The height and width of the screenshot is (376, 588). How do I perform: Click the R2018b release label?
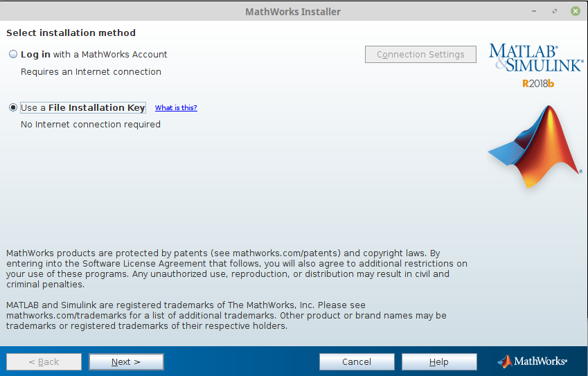pyautogui.click(x=538, y=84)
